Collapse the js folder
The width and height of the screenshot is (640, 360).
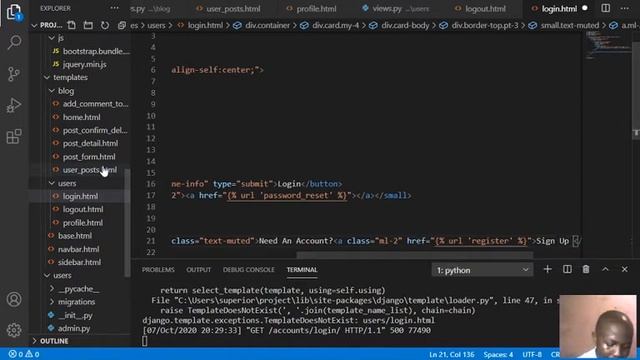coord(51,38)
